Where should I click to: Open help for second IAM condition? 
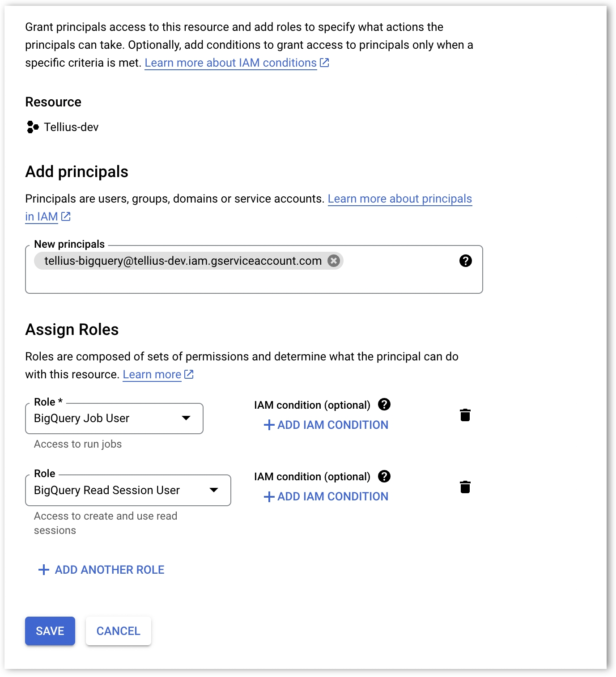point(384,476)
